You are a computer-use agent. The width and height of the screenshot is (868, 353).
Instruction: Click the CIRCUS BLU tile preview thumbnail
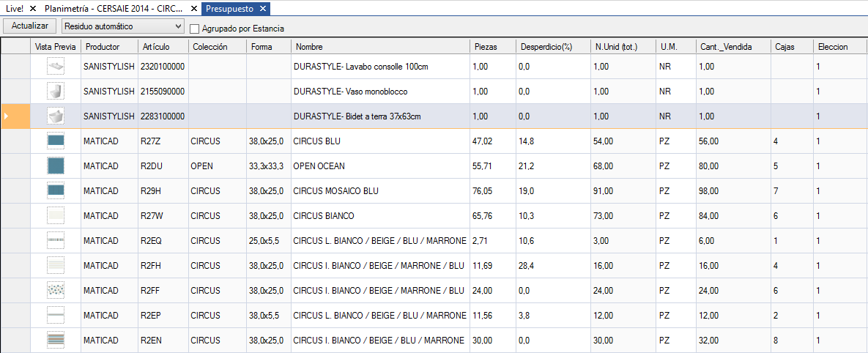point(56,141)
